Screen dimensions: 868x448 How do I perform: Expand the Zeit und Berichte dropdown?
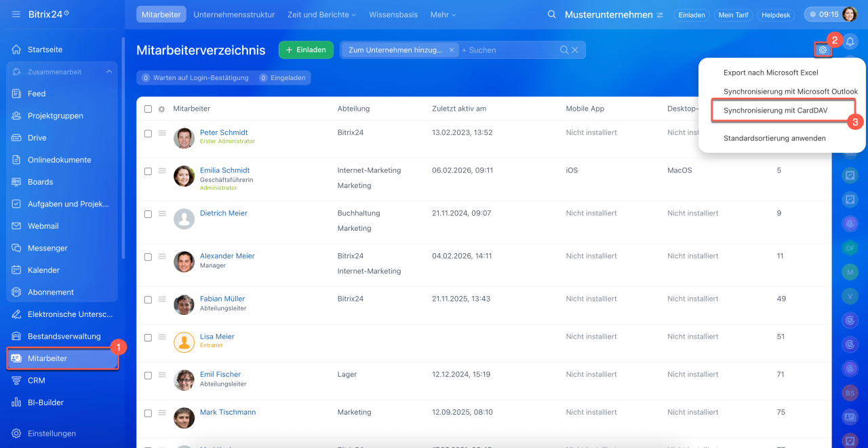coord(321,15)
